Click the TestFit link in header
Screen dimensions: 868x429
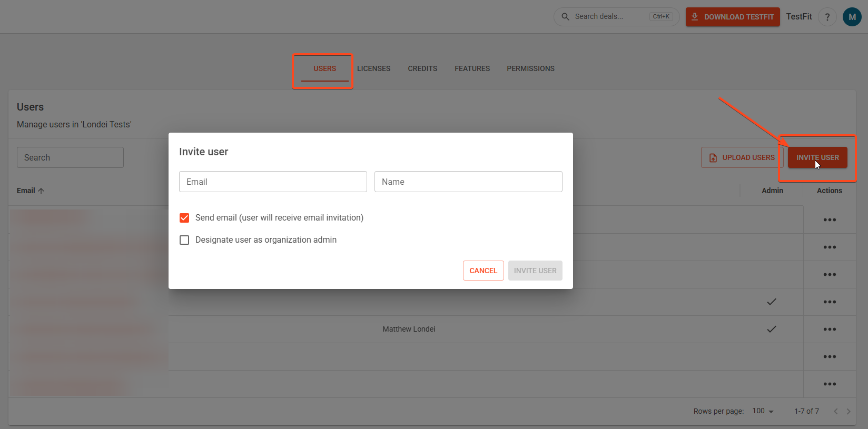click(799, 17)
